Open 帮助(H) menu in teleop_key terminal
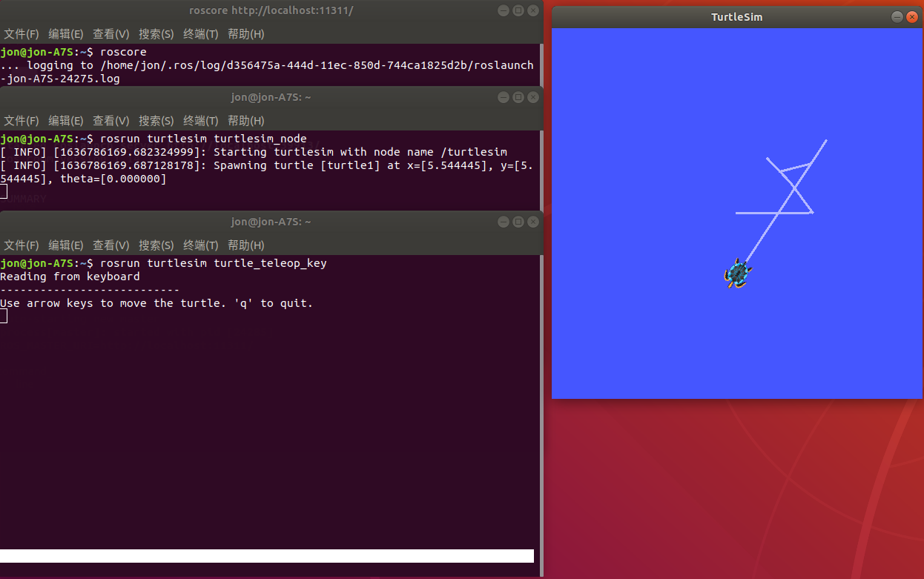The width and height of the screenshot is (924, 579). (246, 245)
